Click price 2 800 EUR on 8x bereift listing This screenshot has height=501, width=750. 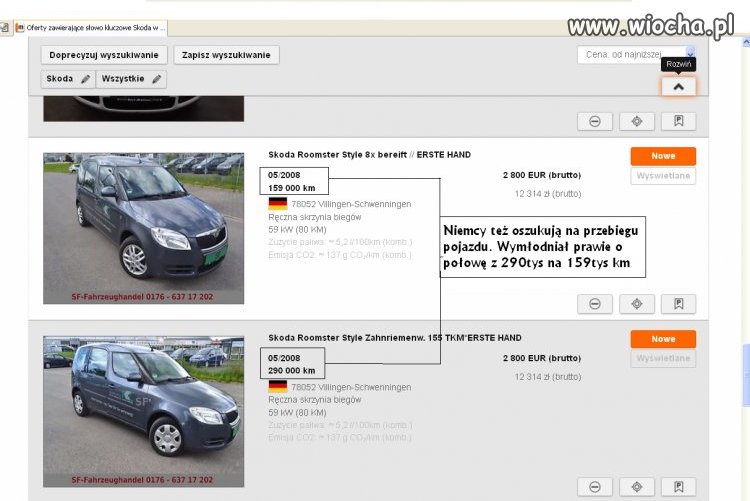tap(542, 175)
